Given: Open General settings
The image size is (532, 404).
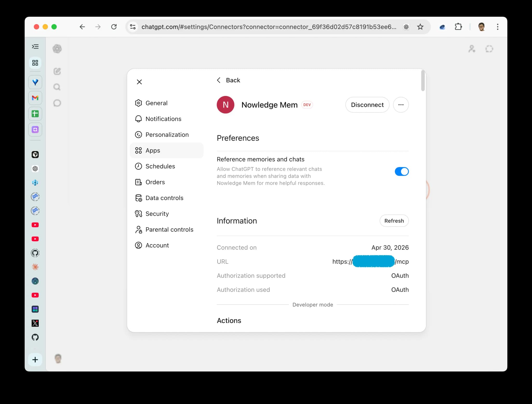Looking at the screenshot, I should (x=167, y=103).
